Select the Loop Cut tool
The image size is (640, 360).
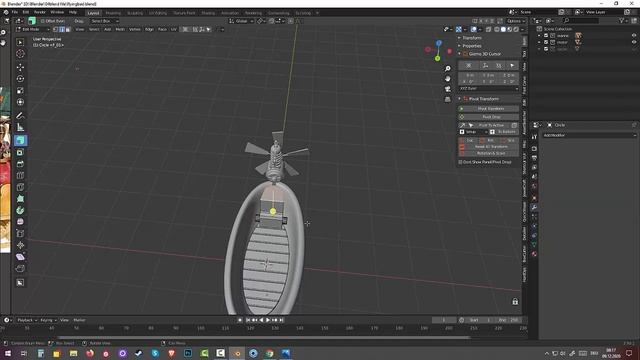20,176
